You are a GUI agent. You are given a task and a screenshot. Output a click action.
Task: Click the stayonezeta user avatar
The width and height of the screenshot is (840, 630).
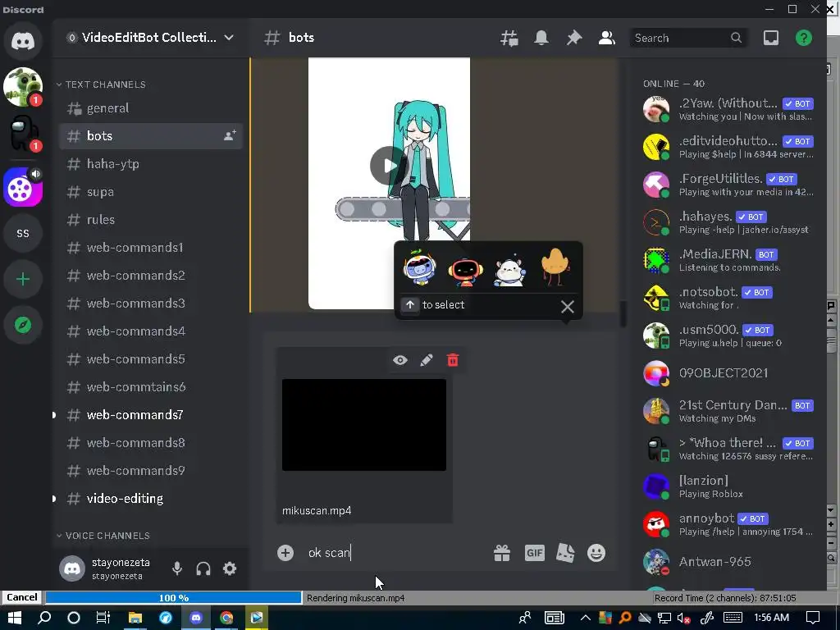pos(72,568)
